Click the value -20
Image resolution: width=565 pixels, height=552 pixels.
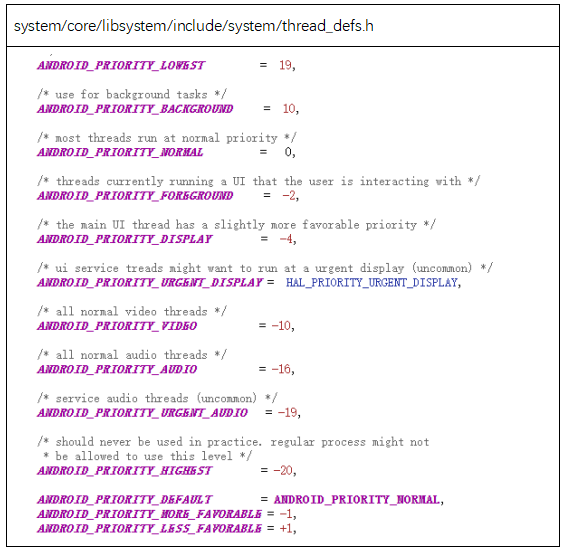click(x=283, y=470)
